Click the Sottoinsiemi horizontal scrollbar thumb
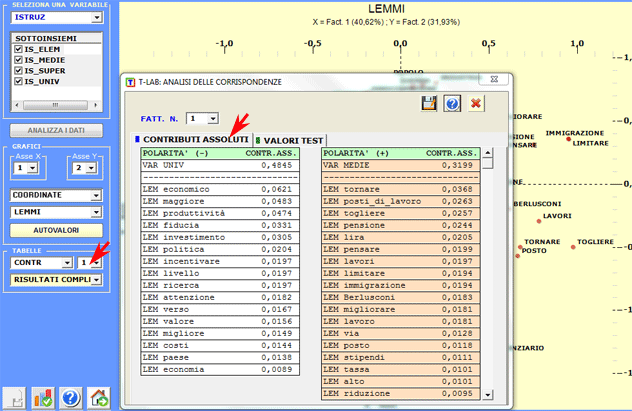This screenshot has width=632, height=411. pyautogui.click(x=55, y=105)
